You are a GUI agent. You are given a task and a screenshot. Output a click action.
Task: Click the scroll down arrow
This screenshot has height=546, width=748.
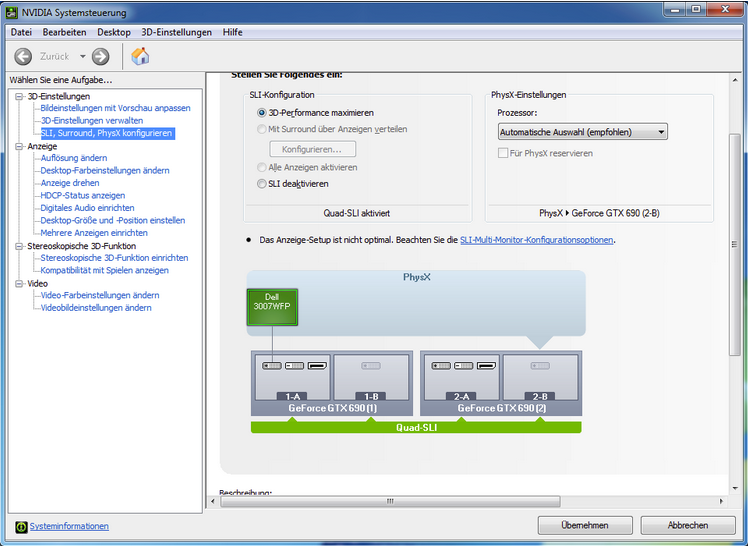coord(735,489)
